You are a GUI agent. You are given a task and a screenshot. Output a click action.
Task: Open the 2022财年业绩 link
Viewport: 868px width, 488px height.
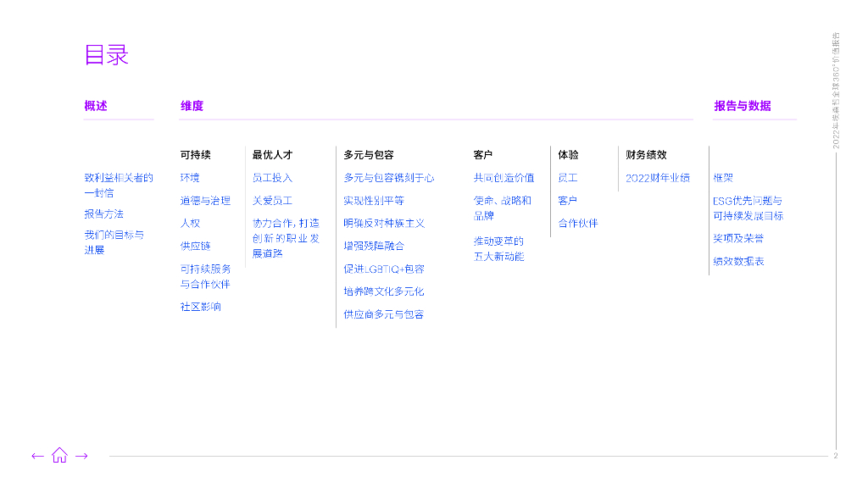[x=658, y=178]
